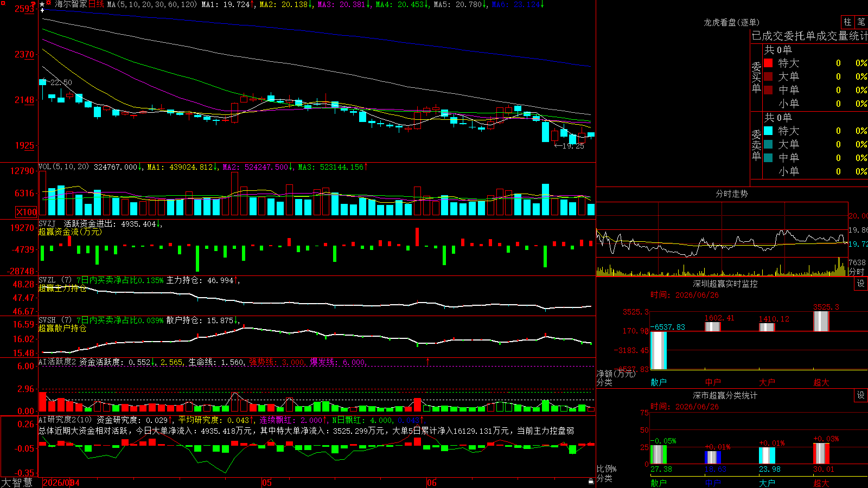Open 设 settings for 深市超赢分类统计
Image resolution: width=868 pixels, height=488 pixels.
[x=861, y=395]
